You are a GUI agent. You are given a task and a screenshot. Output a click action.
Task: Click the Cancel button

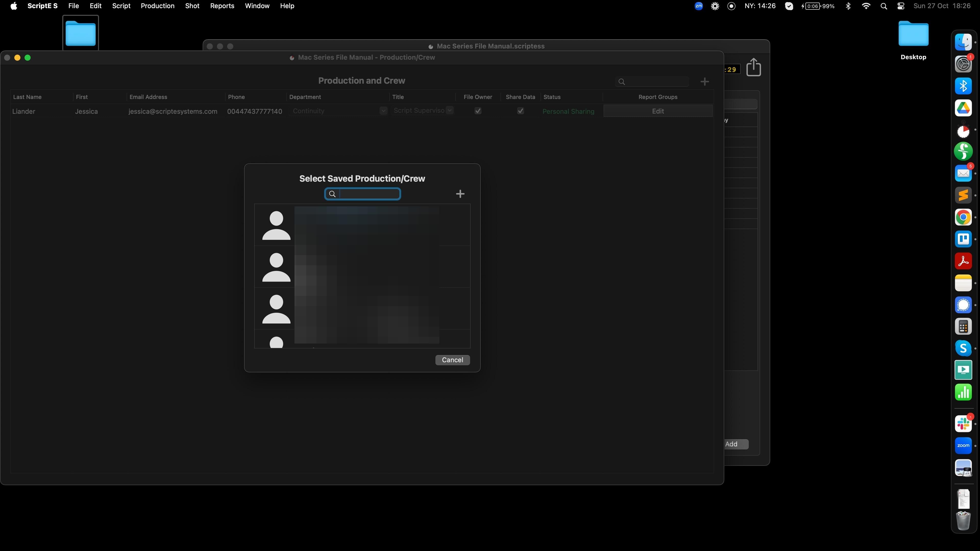(452, 360)
